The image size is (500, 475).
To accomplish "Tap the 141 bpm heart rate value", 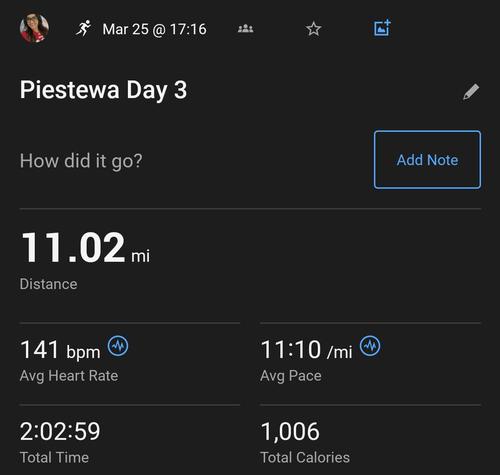I will pyautogui.click(x=60, y=350).
